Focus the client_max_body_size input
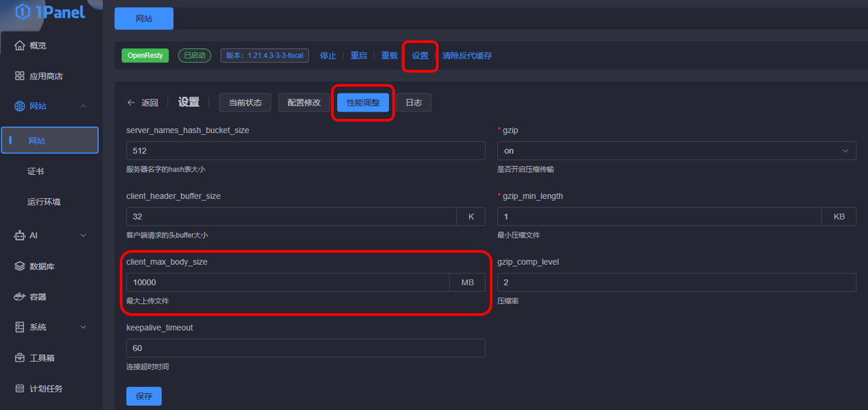The image size is (868, 410). 288,282
